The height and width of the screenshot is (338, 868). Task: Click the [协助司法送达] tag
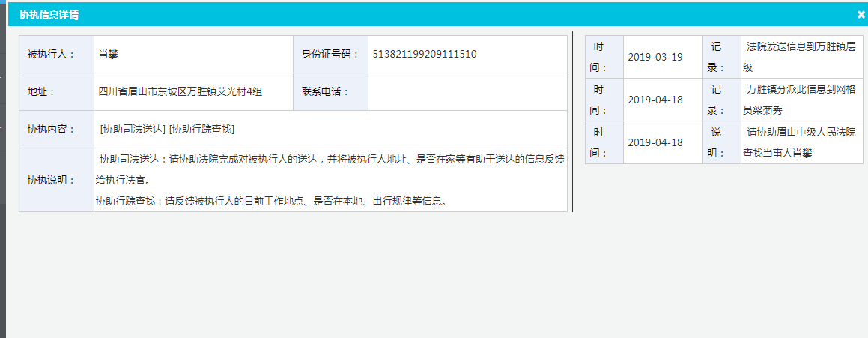pyautogui.click(x=133, y=130)
